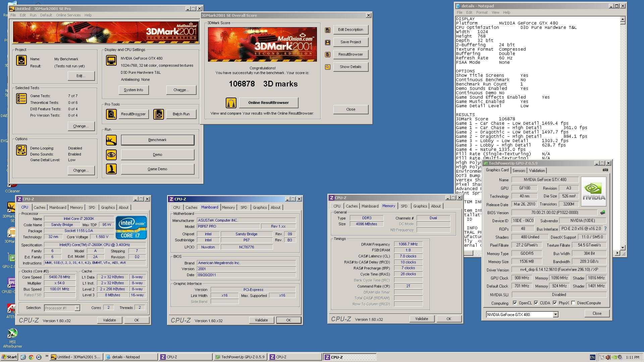
Task: Open Online Services menu in 3DMark2001
Action: pos(68,15)
